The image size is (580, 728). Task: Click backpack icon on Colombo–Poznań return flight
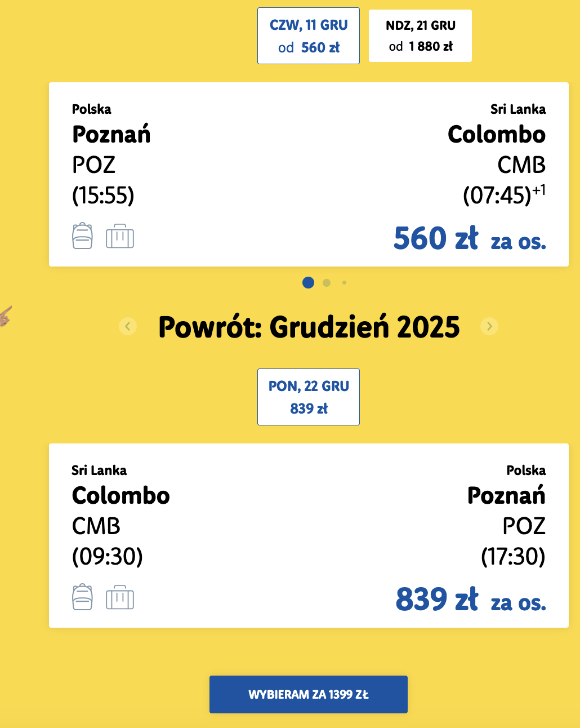pyautogui.click(x=82, y=597)
